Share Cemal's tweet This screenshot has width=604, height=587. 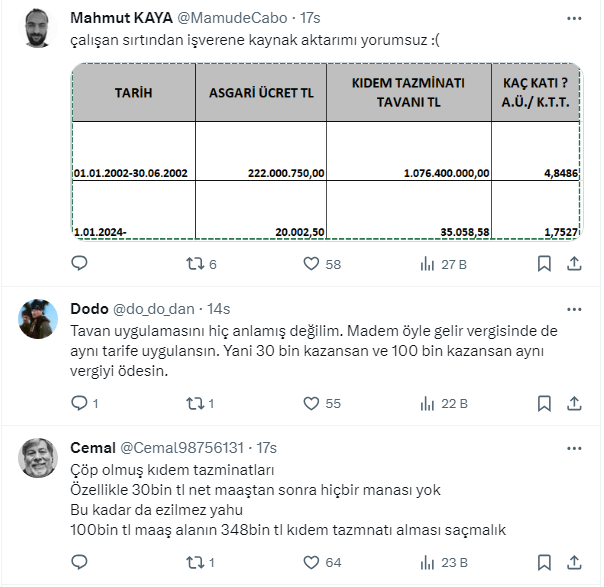574,562
